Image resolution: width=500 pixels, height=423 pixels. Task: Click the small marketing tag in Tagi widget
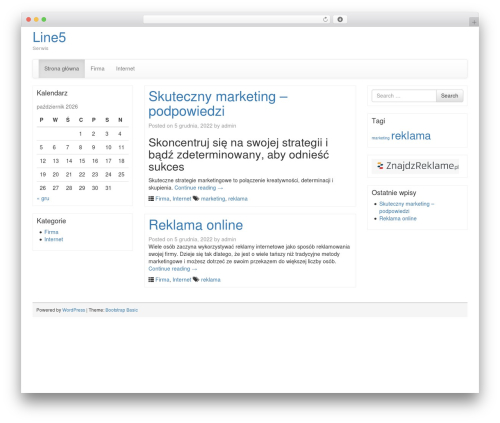click(380, 138)
